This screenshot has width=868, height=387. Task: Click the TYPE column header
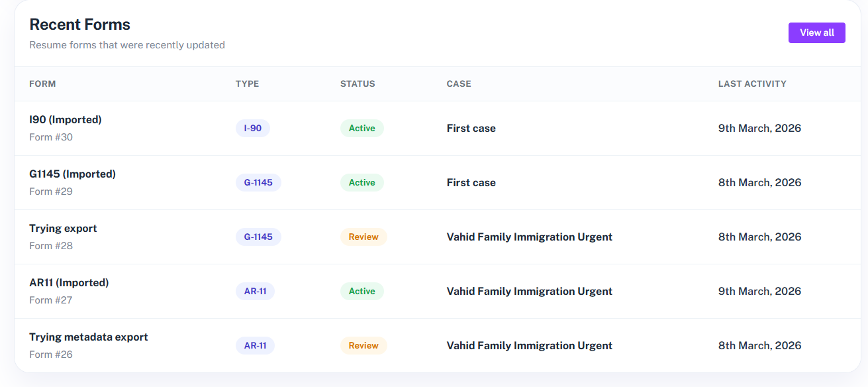coord(247,84)
